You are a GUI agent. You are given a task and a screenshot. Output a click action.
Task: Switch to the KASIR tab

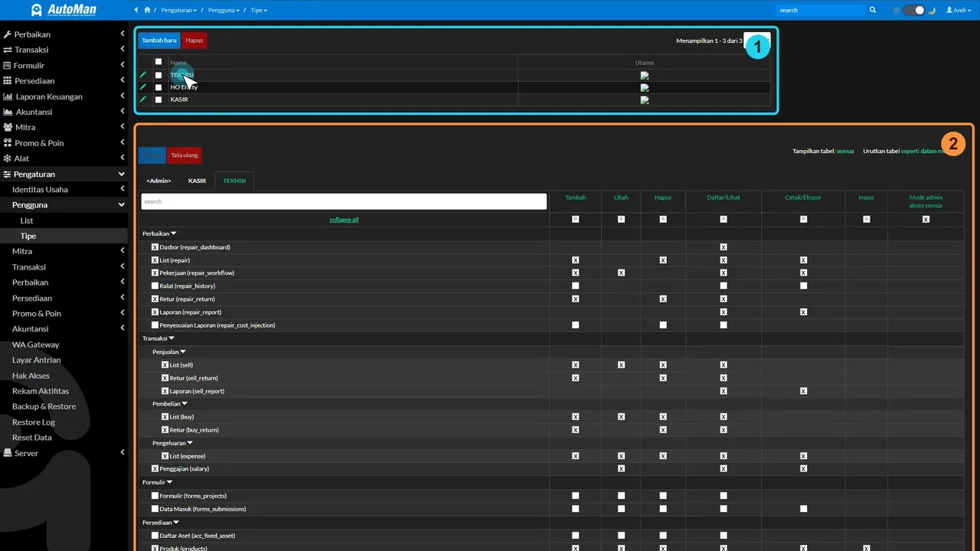click(x=198, y=181)
